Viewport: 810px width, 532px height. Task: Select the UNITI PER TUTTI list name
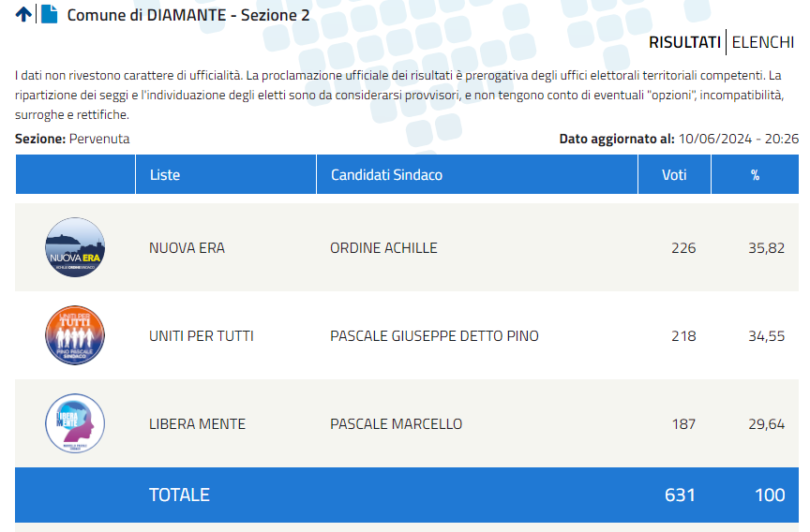(202, 336)
